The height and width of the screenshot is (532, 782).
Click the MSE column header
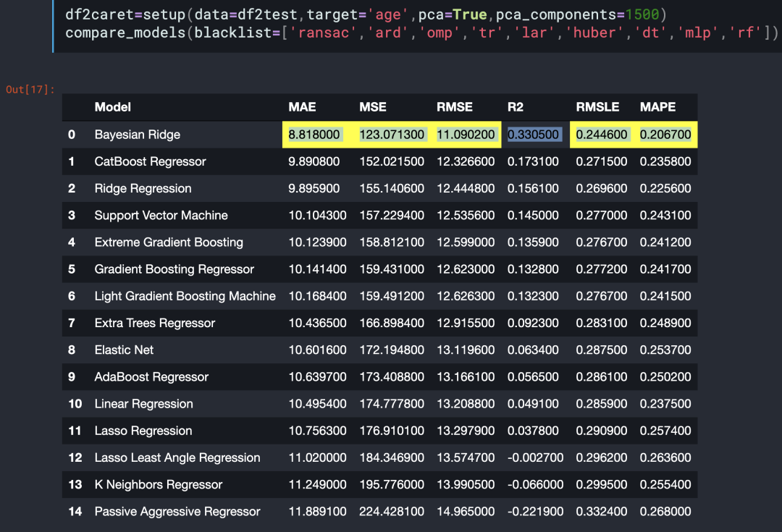click(373, 107)
